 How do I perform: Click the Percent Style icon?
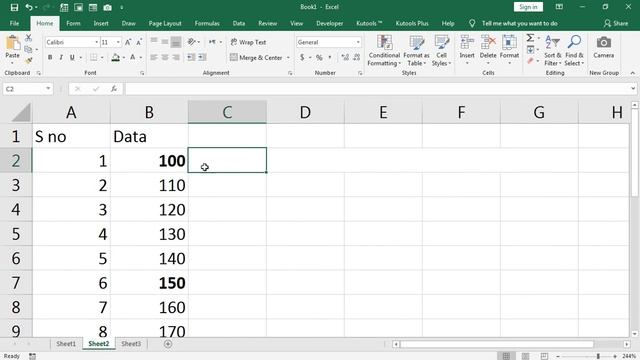coord(319,58)
